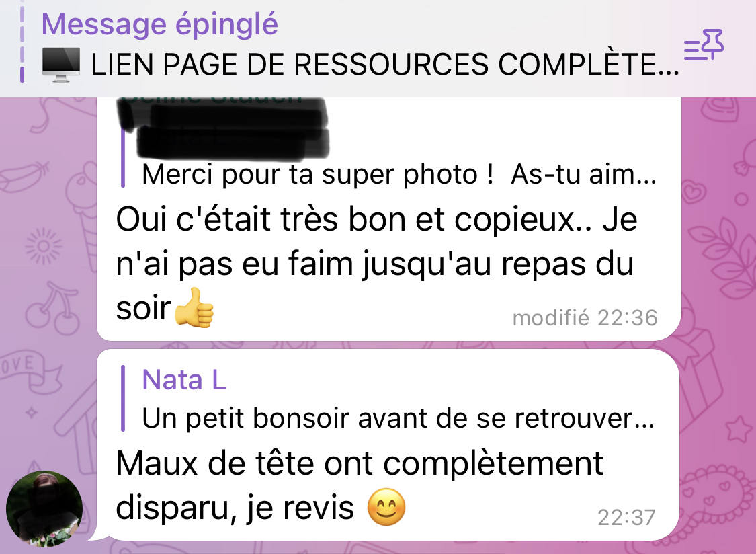Open the pinned message banner
The width and height of the screenshot is (756, 554).
click(378, 48)
